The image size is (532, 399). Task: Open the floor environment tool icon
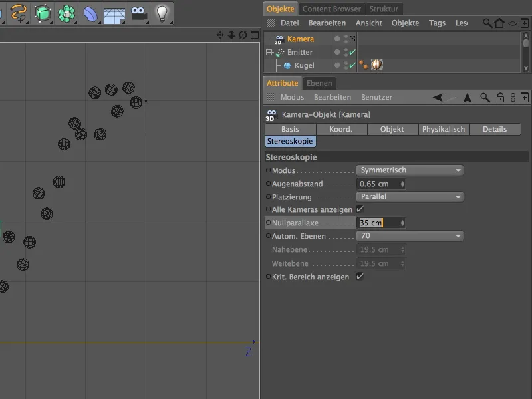[114, 16]
